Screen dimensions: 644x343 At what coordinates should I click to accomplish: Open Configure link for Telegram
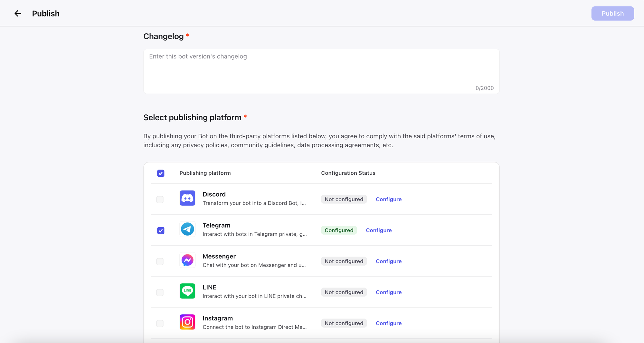click(x=379, y=230)
